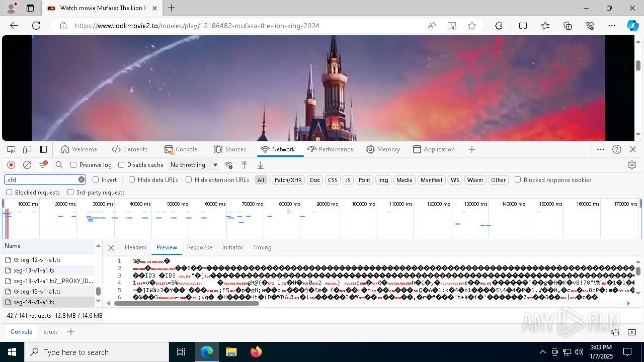Toggle the network filter icon
This screenshot has width=644, height=362.
pos(43,165)
